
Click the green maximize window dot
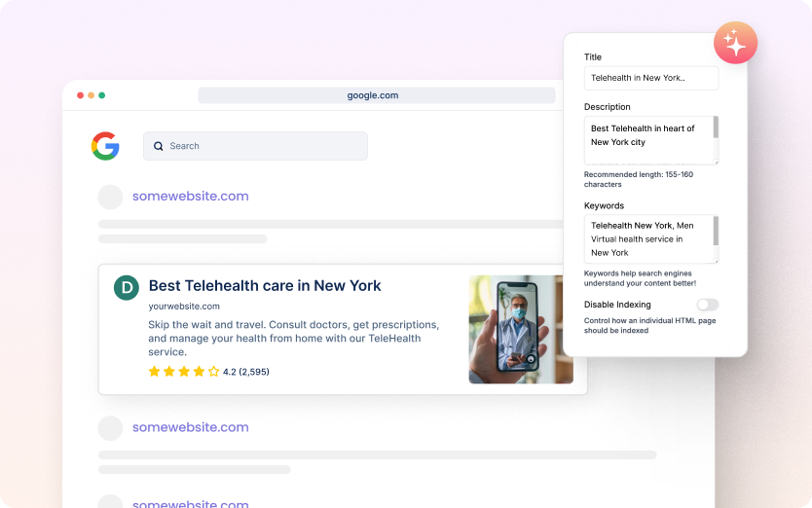click(x=102, y=95)
